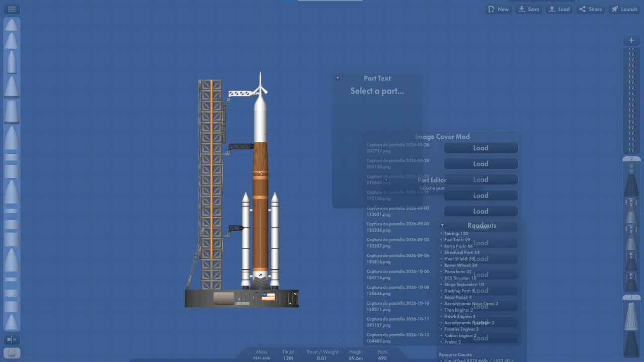Image resolution: width=644 pixels, height=362 pixels.
Task: Click the Image Cover Mod title
Action: point(442,137)
